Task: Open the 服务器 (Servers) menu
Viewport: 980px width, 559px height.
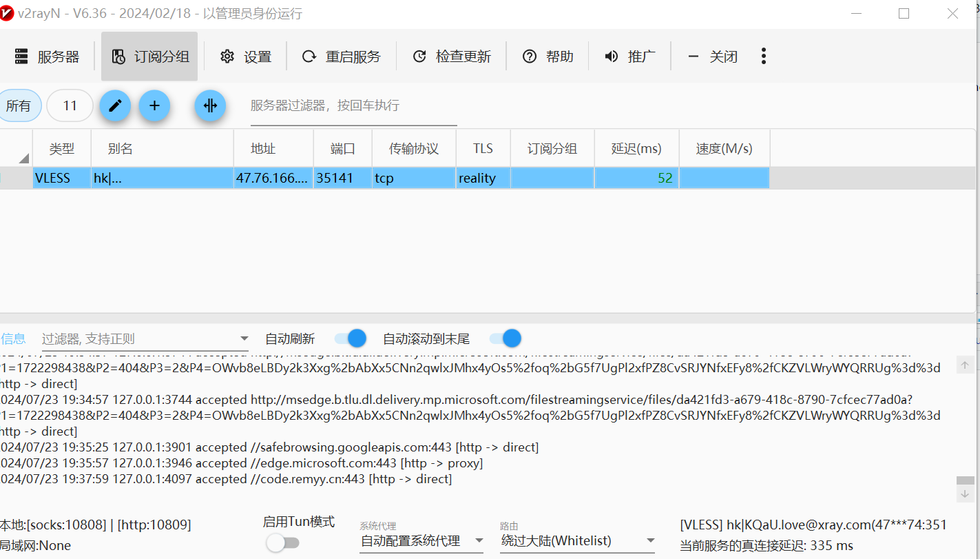Action: point(47,57)
